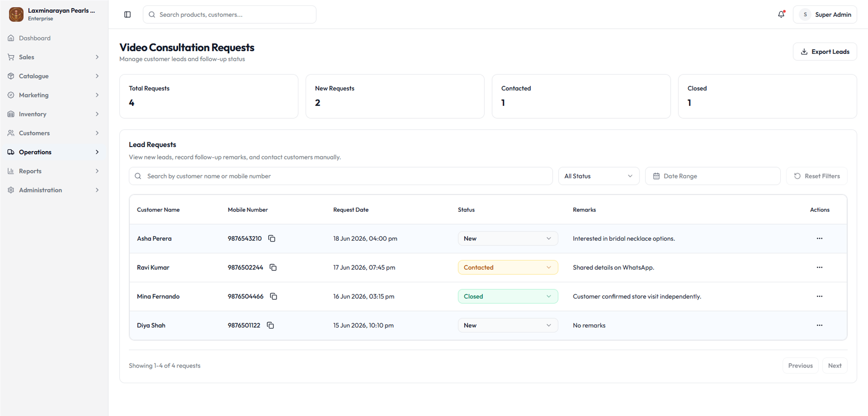
Task: Expand the Marketing menu
Action: click(54, 95)
